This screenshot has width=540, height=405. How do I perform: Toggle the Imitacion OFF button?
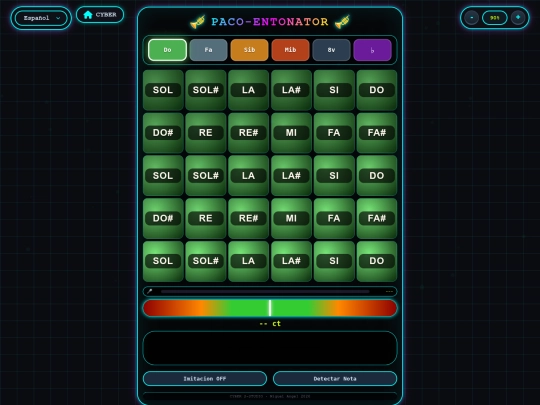(205, 378)
